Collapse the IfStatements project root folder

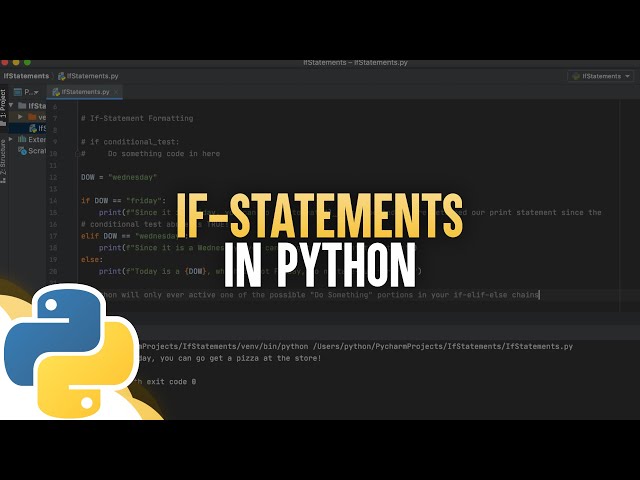11,105
